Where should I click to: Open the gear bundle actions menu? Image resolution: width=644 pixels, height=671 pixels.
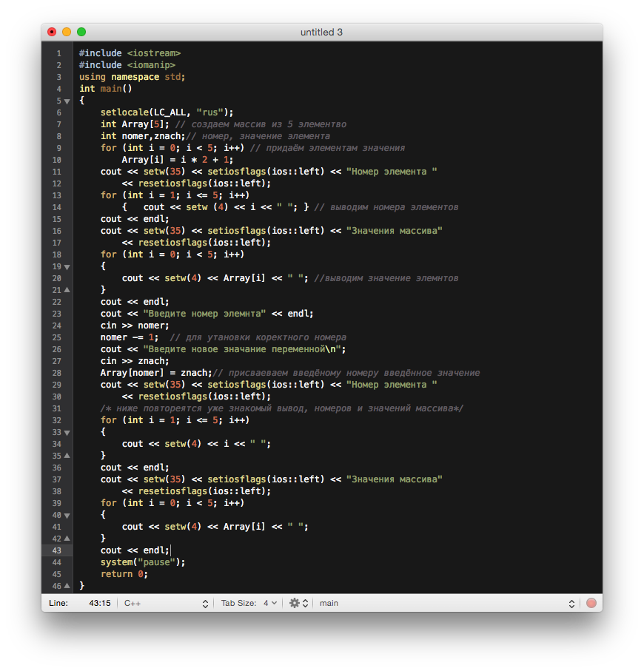click(298, 603)
